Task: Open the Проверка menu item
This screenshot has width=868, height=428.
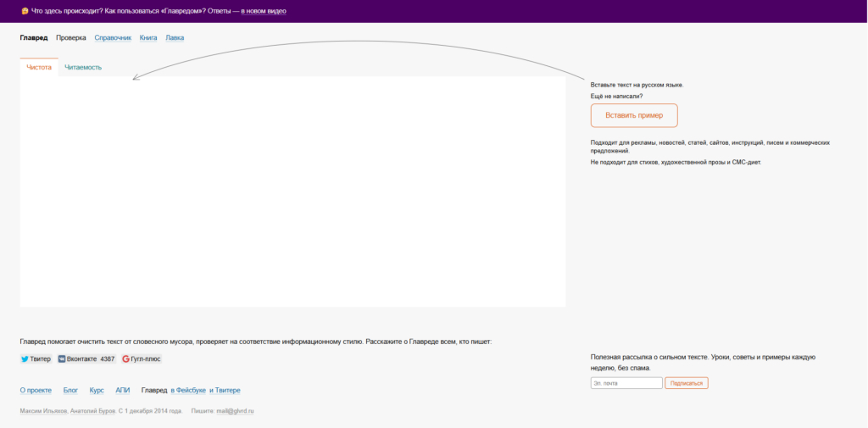Action: pos(71,37)
